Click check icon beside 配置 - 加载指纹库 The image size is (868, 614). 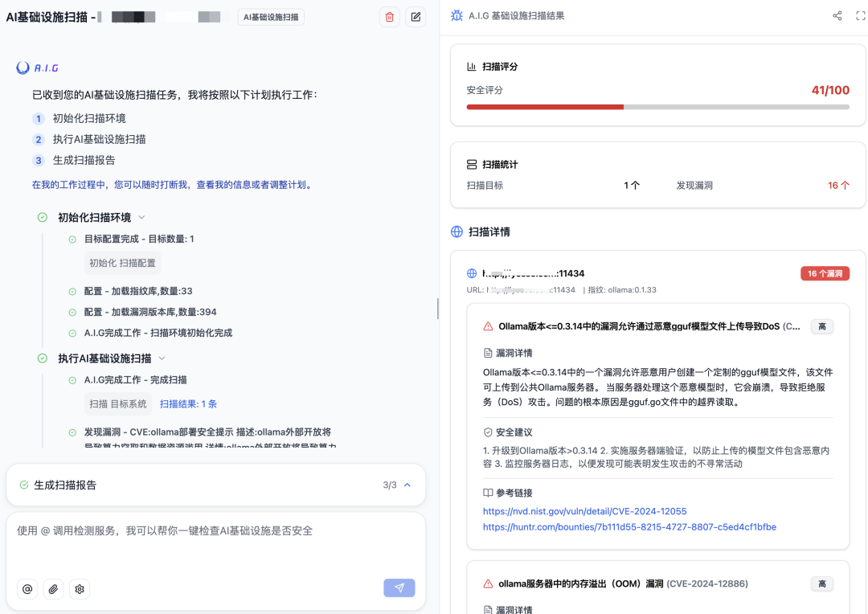pyautogui.click(x=72, y=291)
